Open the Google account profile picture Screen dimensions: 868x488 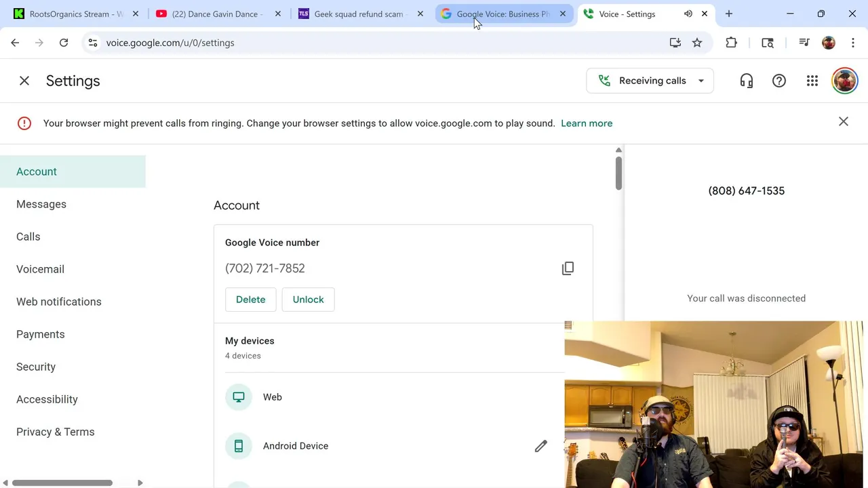pos(845,81)
